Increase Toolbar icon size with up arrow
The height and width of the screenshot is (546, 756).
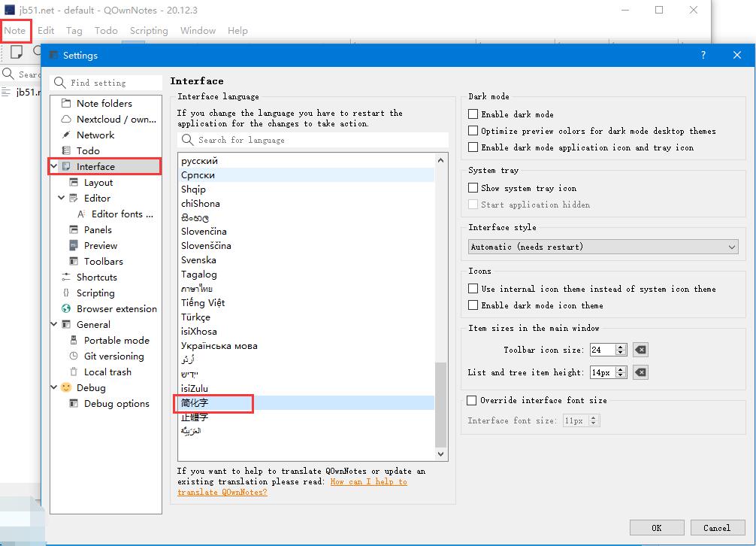(x=621, y=347)
